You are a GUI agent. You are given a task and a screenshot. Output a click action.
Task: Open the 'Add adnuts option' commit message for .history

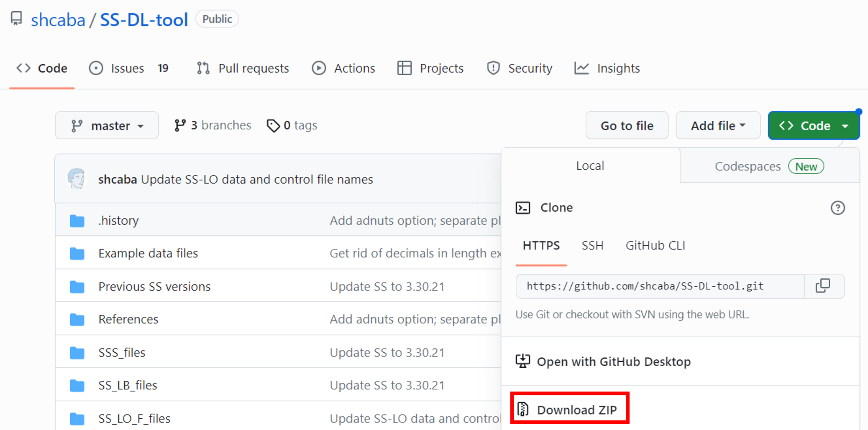(415, 220)
